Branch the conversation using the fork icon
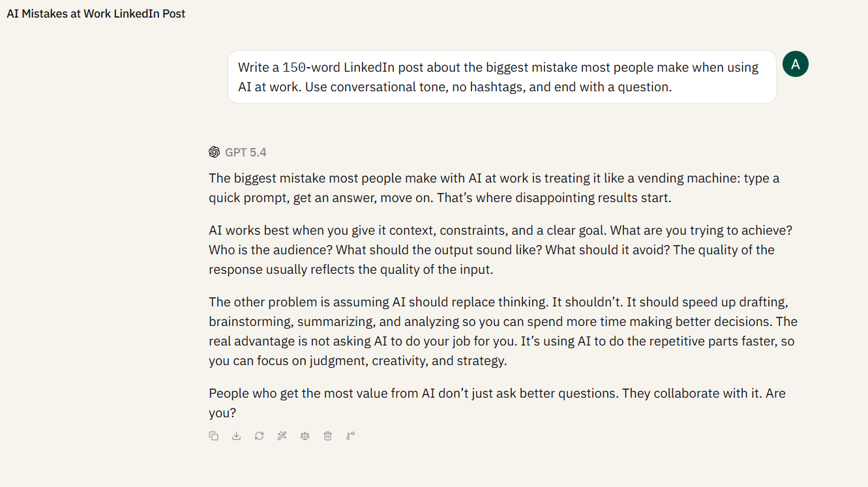This screenshot has width=868, height=487. pyautogui.click(x=350, y=436)
